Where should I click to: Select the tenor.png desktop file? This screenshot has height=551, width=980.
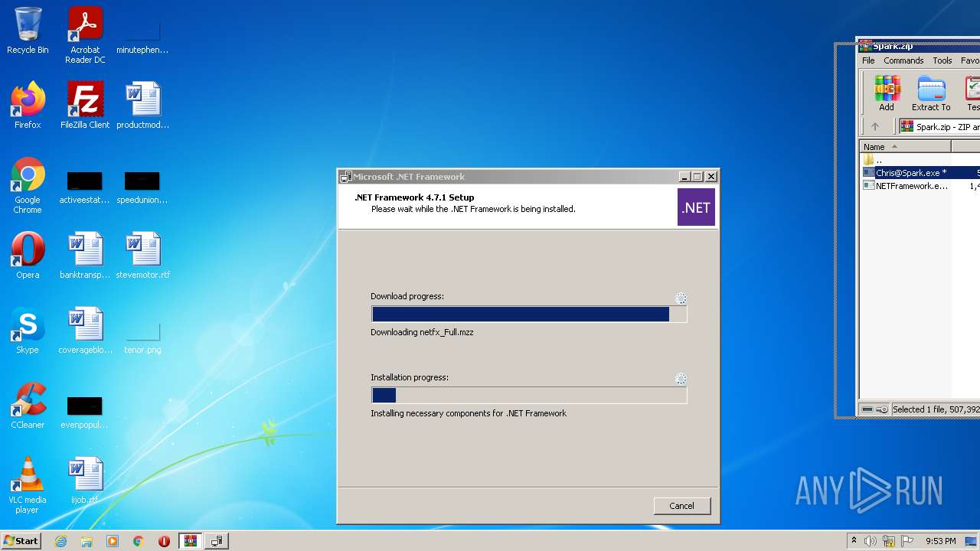click(142, 337)
